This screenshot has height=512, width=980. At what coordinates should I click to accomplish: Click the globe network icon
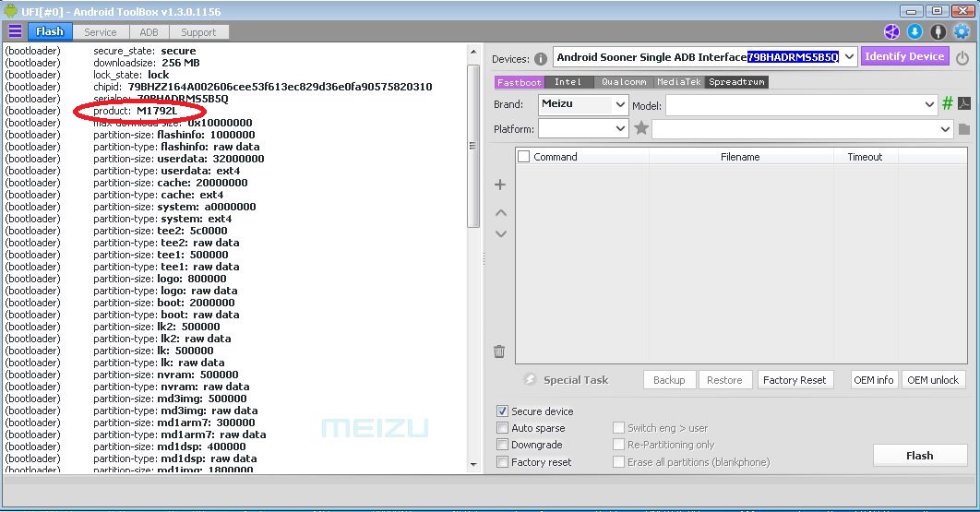(x=892, y=32)
